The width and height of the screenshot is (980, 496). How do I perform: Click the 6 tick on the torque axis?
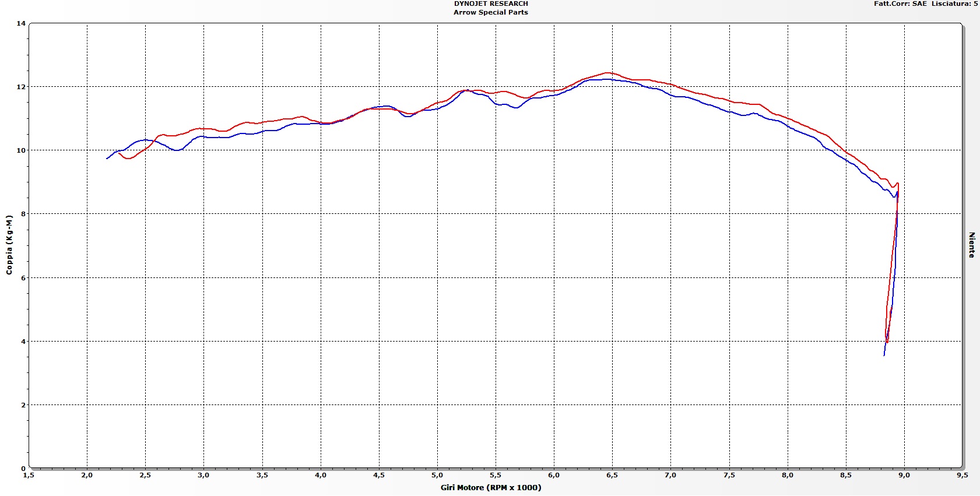23,278
